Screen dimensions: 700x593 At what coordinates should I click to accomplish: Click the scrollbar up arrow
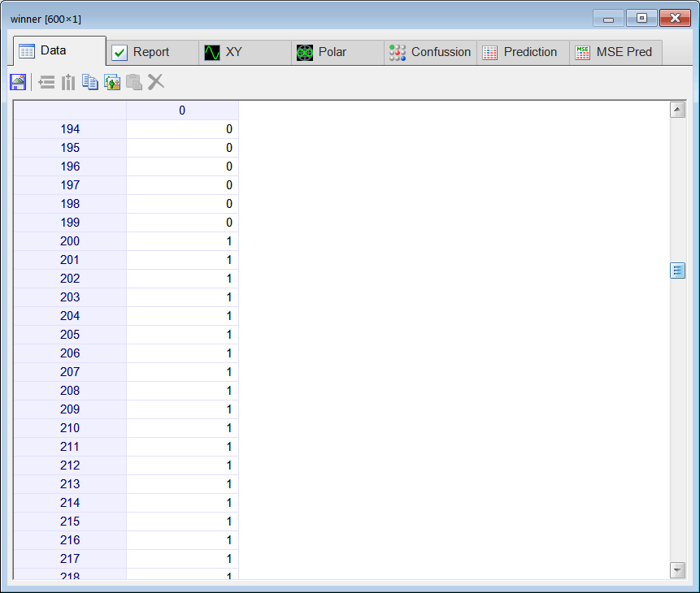pos(678,110)
